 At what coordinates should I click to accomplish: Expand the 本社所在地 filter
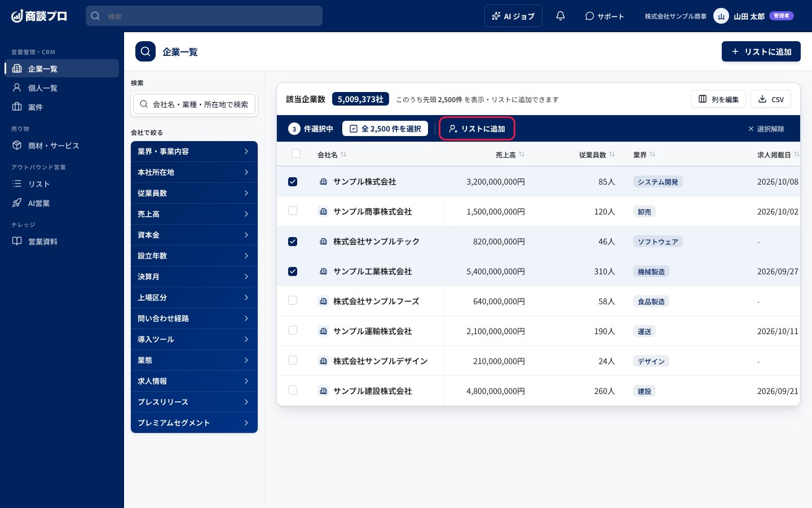(194, 172)
